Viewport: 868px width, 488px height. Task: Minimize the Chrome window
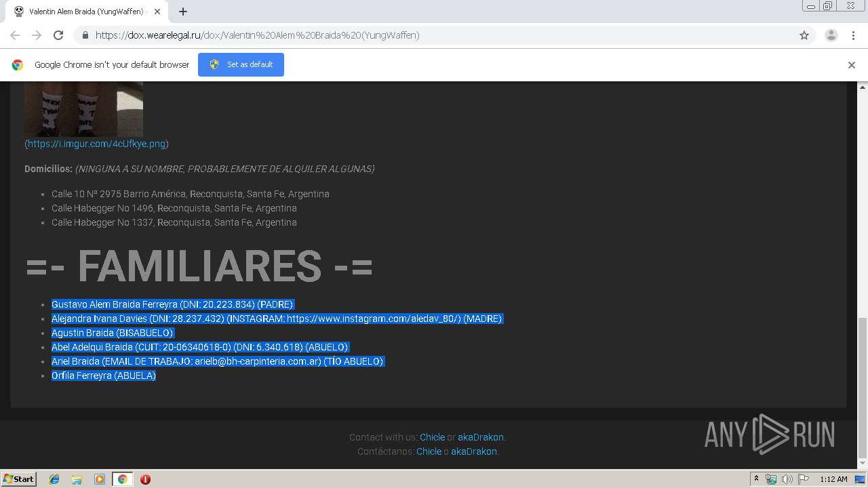pyautogui.click(x=810, y=6)
